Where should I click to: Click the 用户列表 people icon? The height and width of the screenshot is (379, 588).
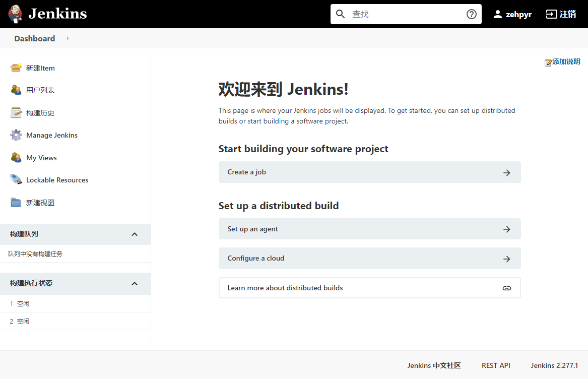click(16, 90)
